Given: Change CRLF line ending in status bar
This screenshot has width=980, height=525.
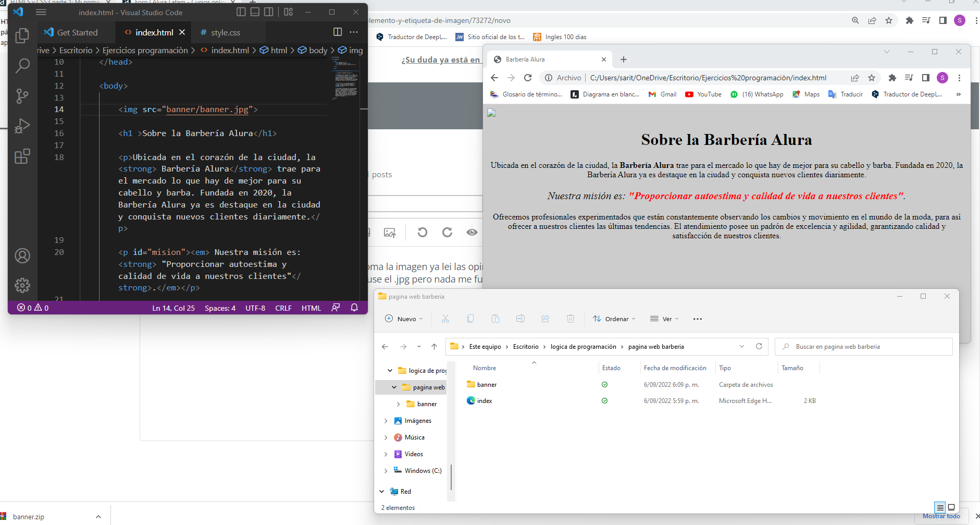Looking at the screenshot, I should point(283,308).
